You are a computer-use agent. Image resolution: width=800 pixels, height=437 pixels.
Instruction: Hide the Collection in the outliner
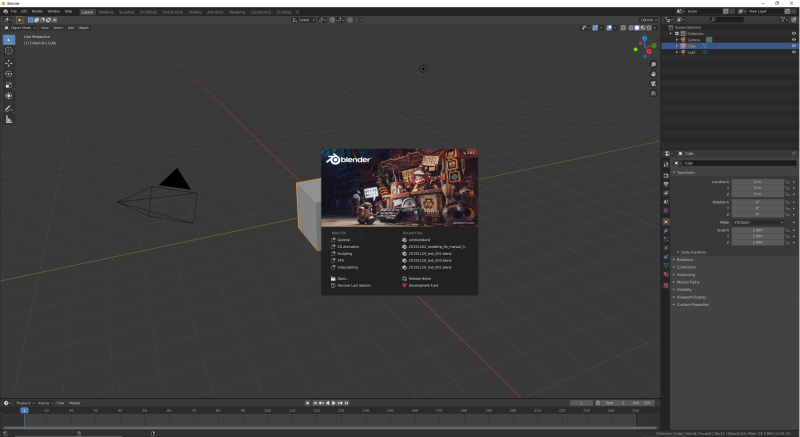click(793, 34)
